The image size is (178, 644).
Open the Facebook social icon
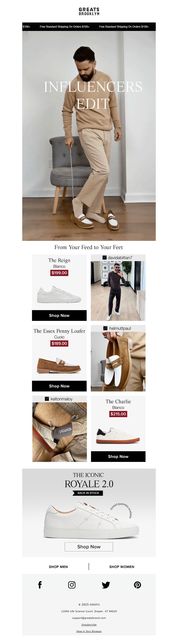pos(40,585)
